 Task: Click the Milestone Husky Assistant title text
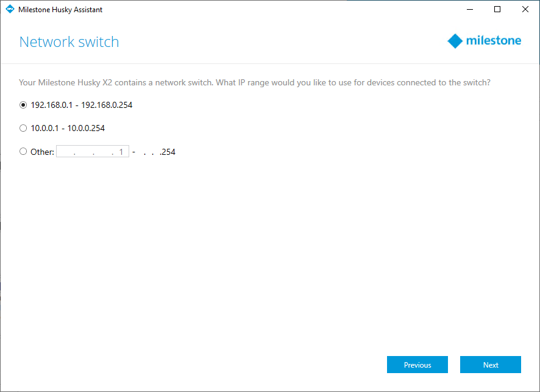[x=60, y=9]
